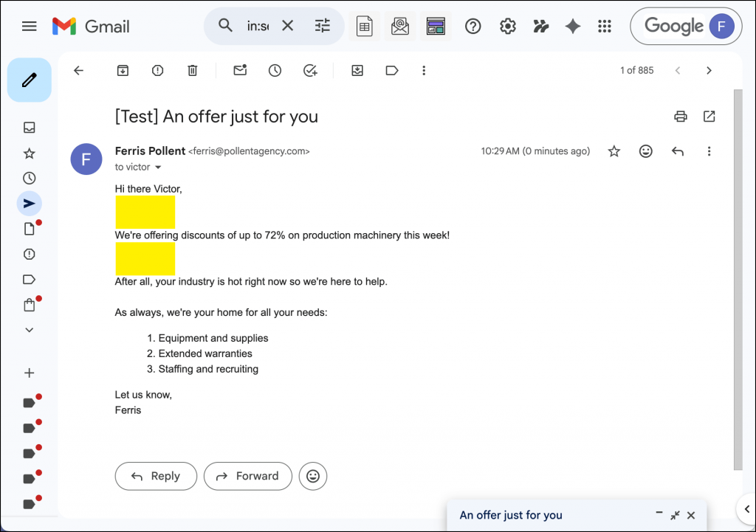Click the message vertical scrollbar

[x=738, y=280]
